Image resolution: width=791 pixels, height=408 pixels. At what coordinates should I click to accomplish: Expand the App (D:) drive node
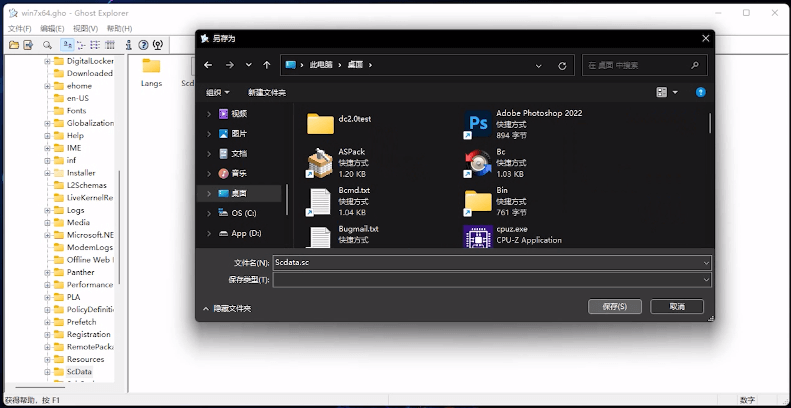click(x=209, y=234)
